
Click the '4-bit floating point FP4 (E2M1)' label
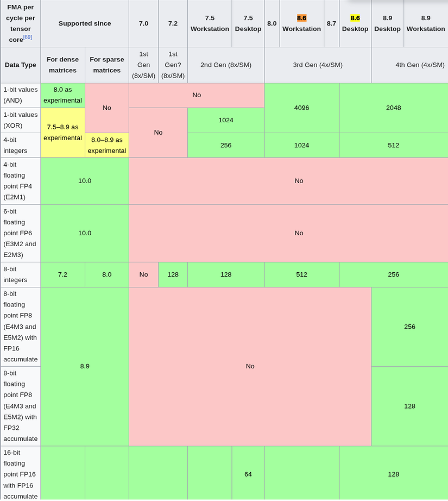point(21,181)
